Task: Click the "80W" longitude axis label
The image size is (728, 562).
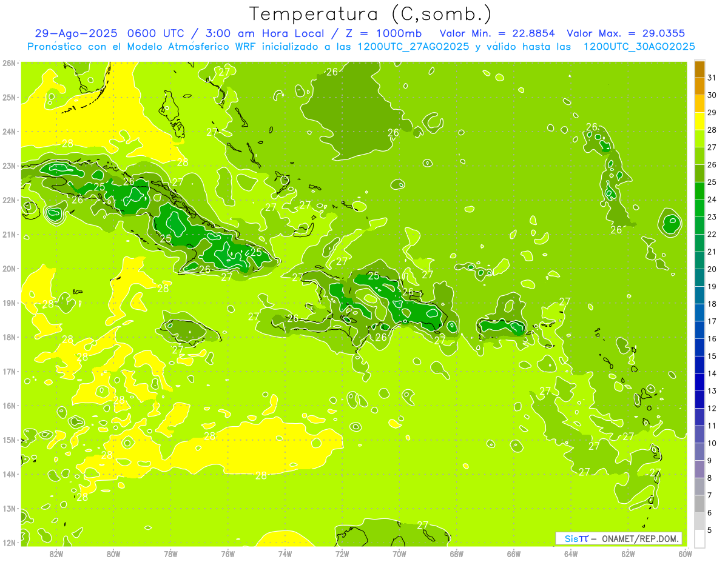Action: click(x=113, y=554)
